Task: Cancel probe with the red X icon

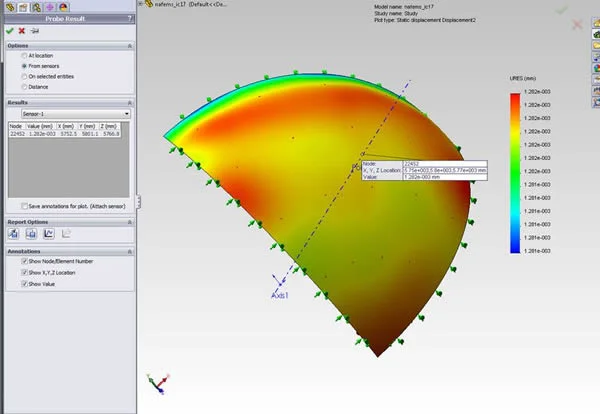Action: (21, 31)
